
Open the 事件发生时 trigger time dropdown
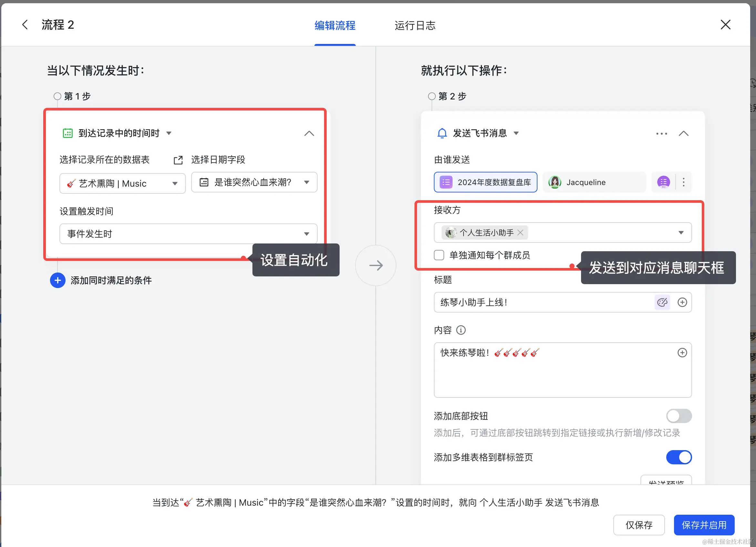pyautogui.click(x=188, y=234)
